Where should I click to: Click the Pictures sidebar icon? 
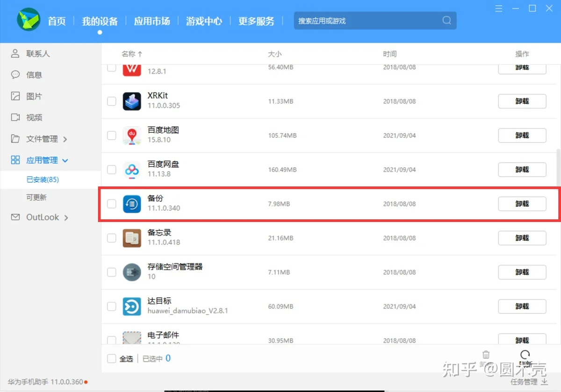pyautogui.click(x=15, y=96)
